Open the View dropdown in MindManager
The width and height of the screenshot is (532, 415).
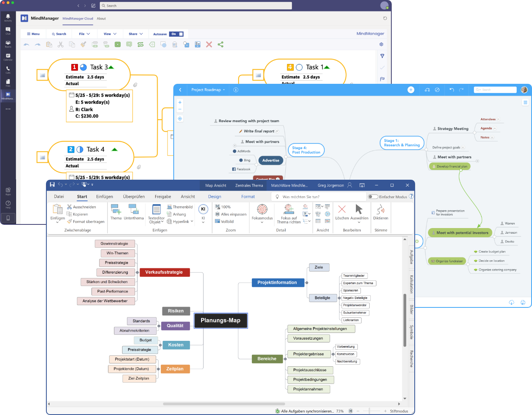coord(110,34)
